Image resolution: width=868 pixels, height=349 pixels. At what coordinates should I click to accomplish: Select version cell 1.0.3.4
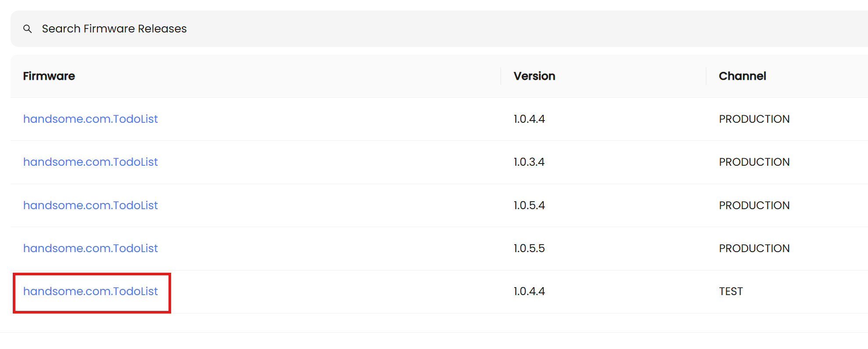point(529,162)
